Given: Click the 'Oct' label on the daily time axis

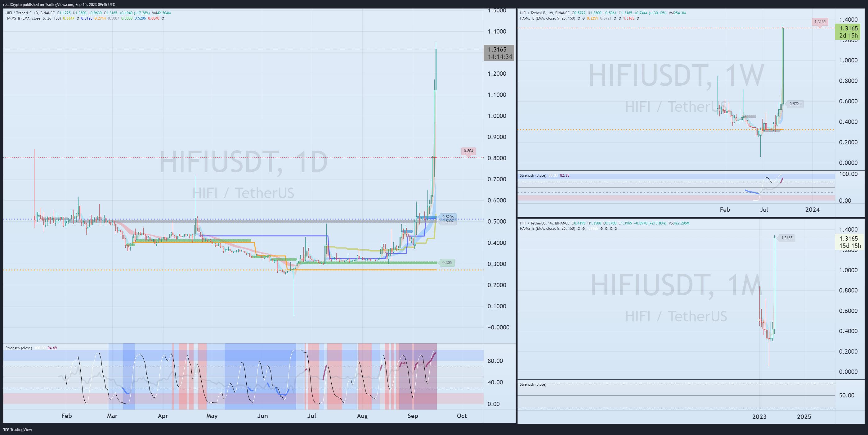Looking at the screenshot, I should (x=462, y=416).
